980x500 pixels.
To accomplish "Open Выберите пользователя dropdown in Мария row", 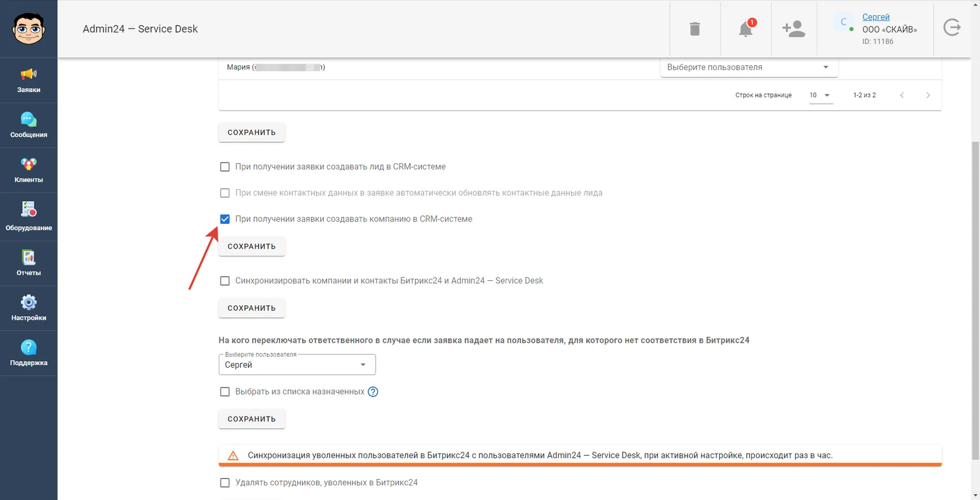I will (749, 67).
